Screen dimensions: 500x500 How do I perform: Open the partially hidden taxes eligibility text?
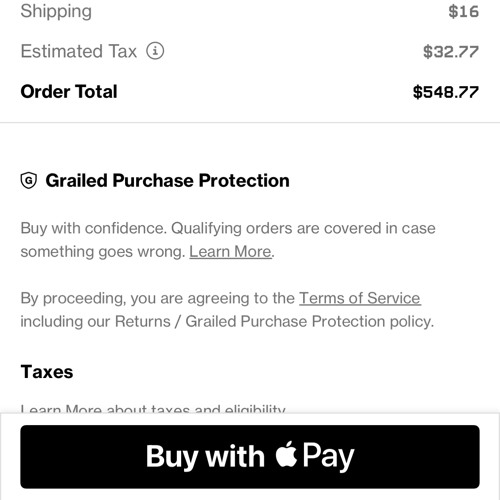point(153,408)
